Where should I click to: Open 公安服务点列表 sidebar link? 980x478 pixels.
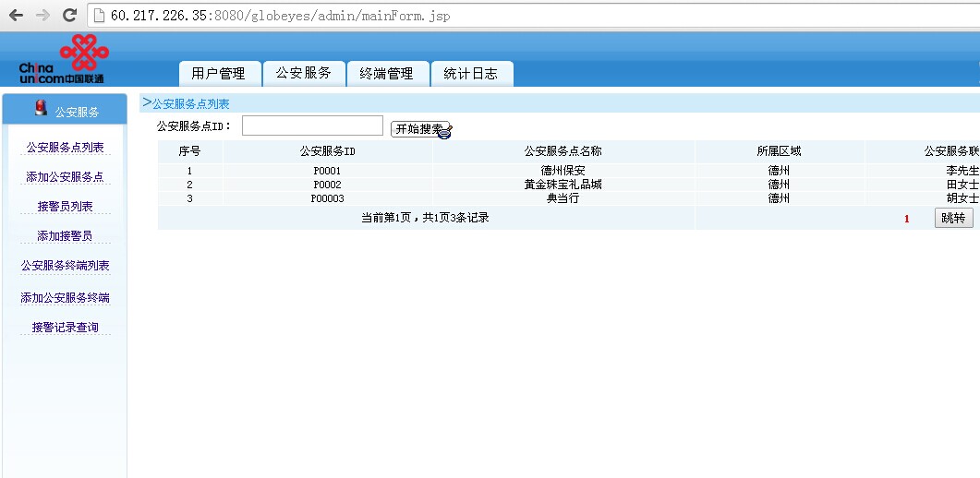[x=65, y=148]
